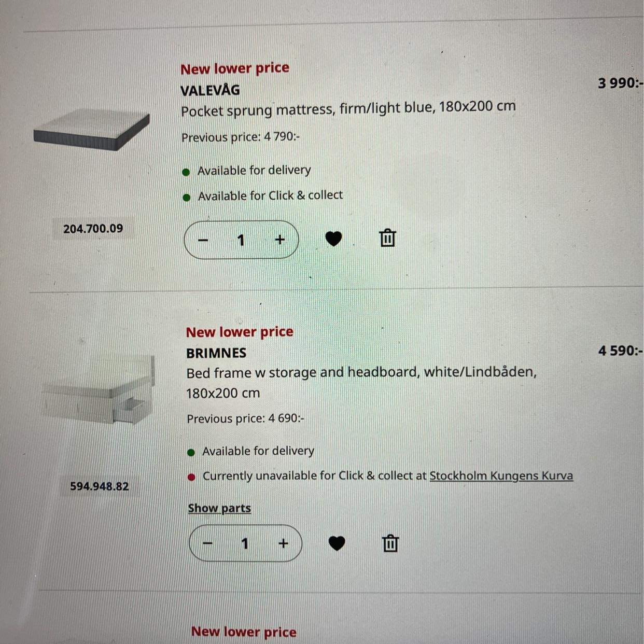This screenshot has width=644, height=644.
Task: Increase VALEVÅG mattress quantity with plus
Action: pos(280,240)
